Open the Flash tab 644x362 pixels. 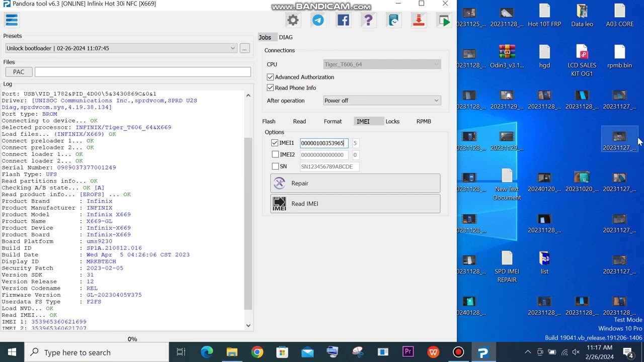pos(269,121)
